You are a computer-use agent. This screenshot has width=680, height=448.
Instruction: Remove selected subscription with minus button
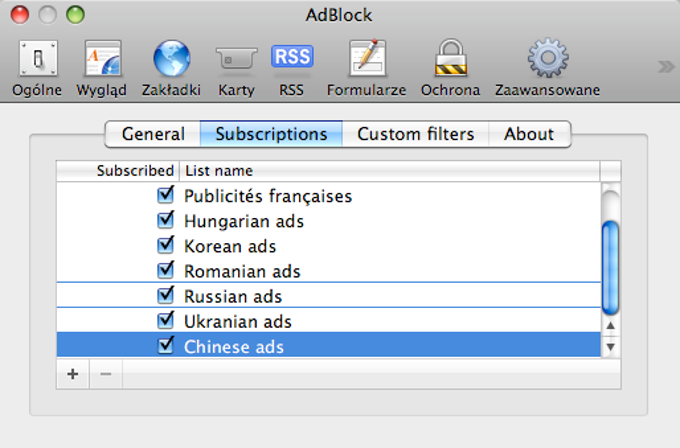tap(106, 374)
